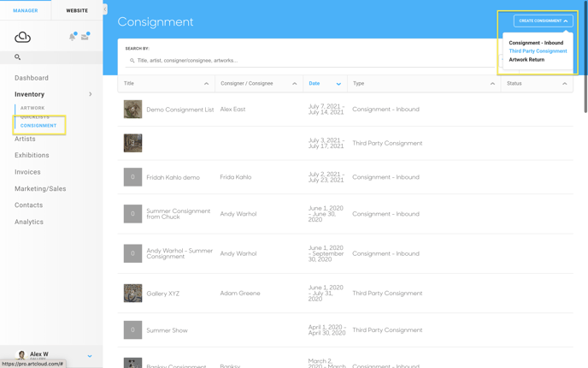Viewport: 588px width, 368px height.
Task: Click the sidebar search magnifier icon
Action: click(17, 57)
